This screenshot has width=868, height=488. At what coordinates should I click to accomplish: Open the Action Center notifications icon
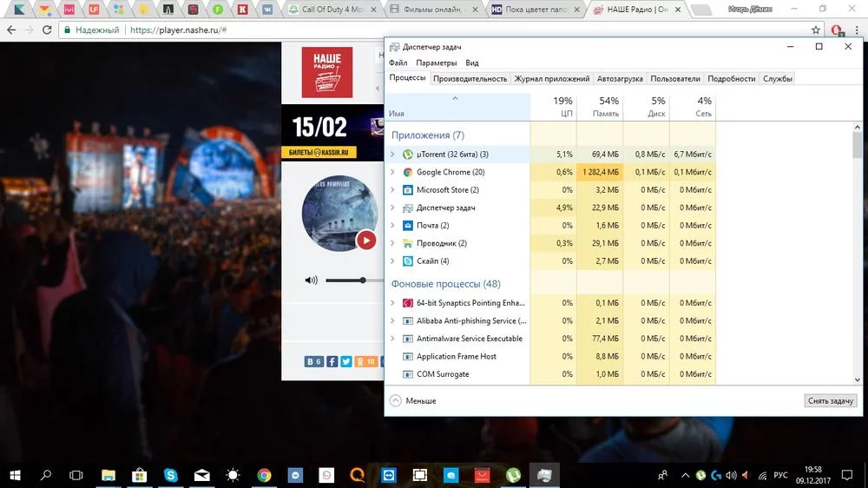847,475
